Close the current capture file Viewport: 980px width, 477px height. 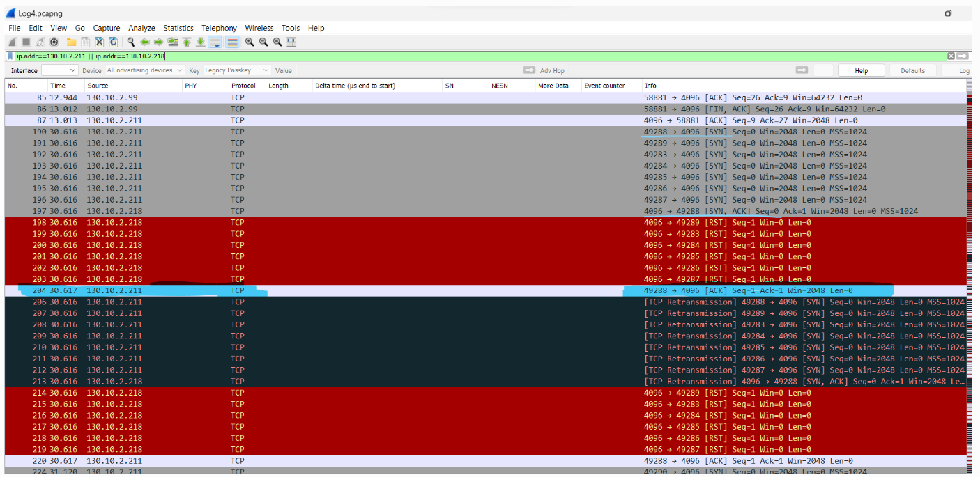[100, 42]
